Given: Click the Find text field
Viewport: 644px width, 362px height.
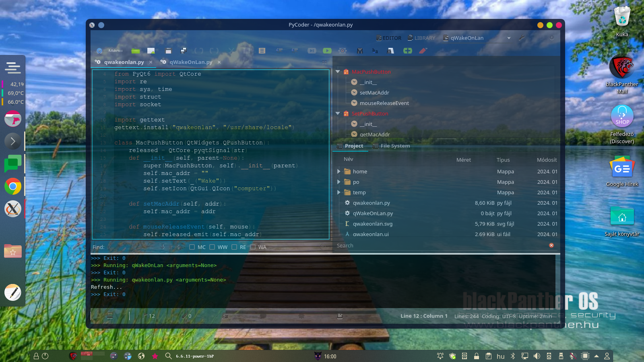Looking at the screenshot, I should (133, 247).
